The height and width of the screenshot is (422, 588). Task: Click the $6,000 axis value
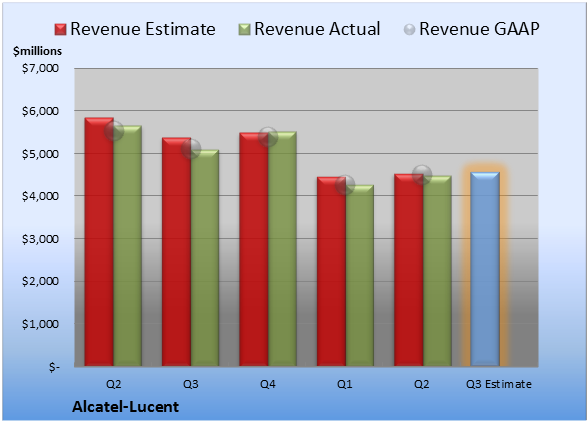40,111
